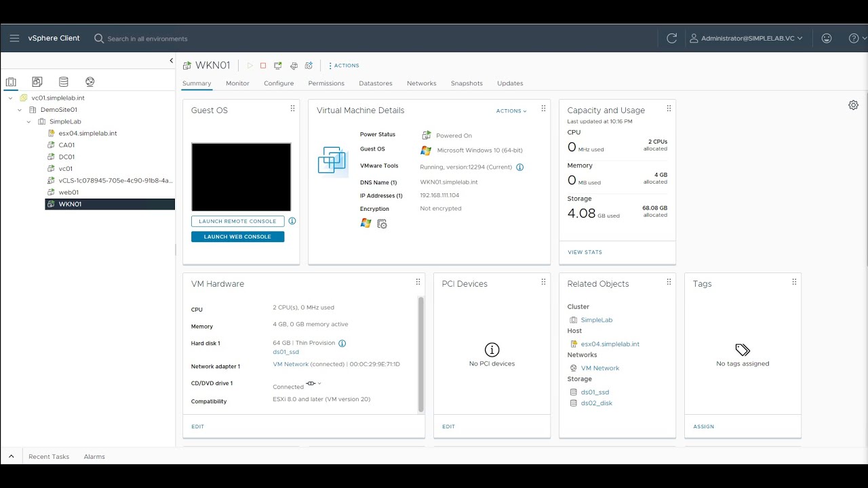
Task: Open Actions dropdown in Virtual Machine Details
Action: tap(511, 111)
